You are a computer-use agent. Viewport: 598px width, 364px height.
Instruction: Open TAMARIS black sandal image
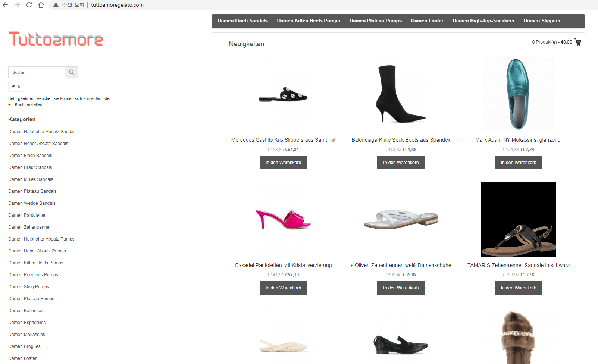[519, 220]
